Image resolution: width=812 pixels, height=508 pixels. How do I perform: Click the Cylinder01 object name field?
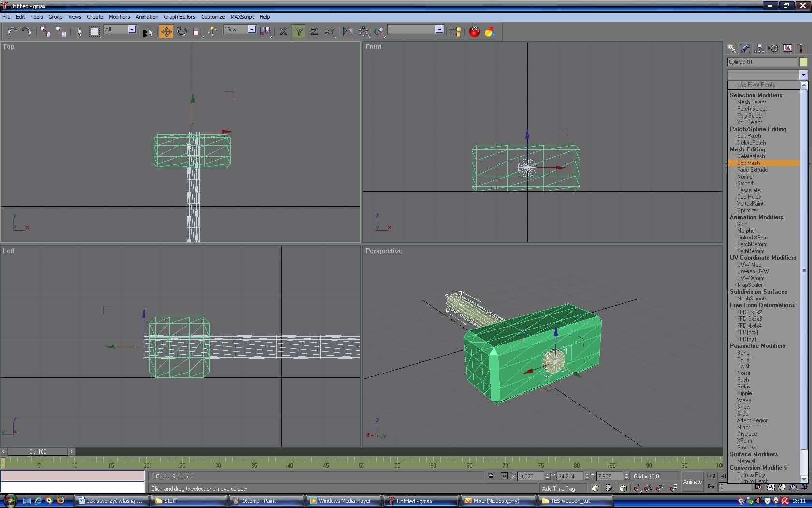point(762,62)
